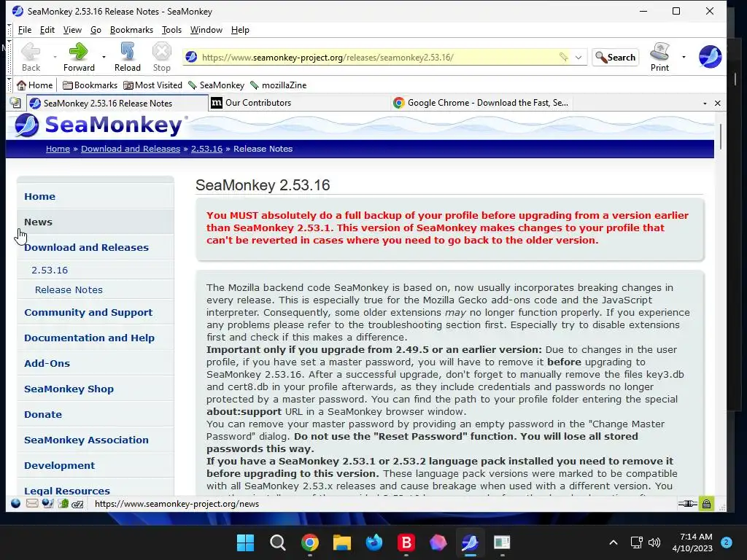The width and height of the screenshot is (747, 560).
Task: Open Browser component icon in status bar
Action: pyautogui.click(x=16, y=503)
